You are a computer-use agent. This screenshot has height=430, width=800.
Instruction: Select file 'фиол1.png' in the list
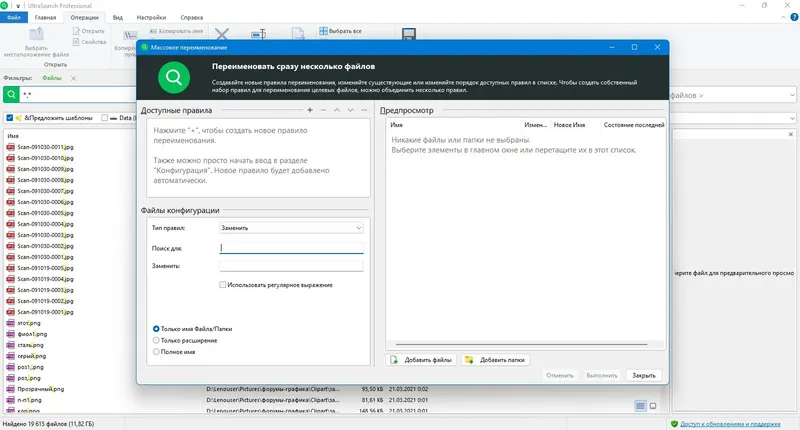[x=32, y=334]
